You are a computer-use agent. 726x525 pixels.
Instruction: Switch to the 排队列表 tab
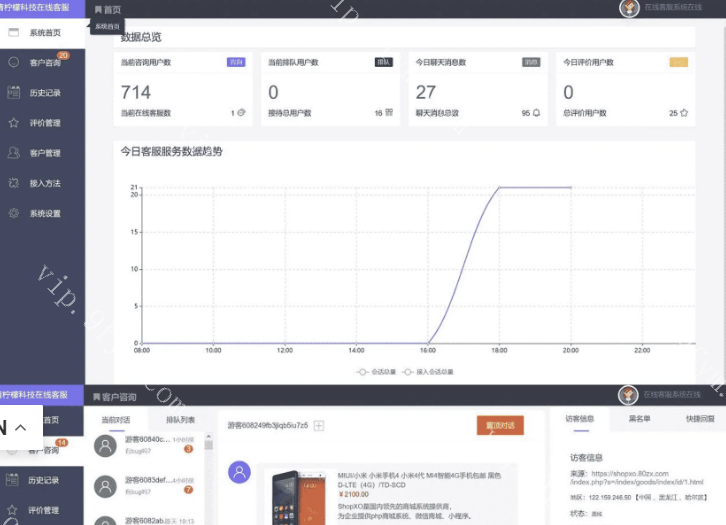[x=180, y=420]
